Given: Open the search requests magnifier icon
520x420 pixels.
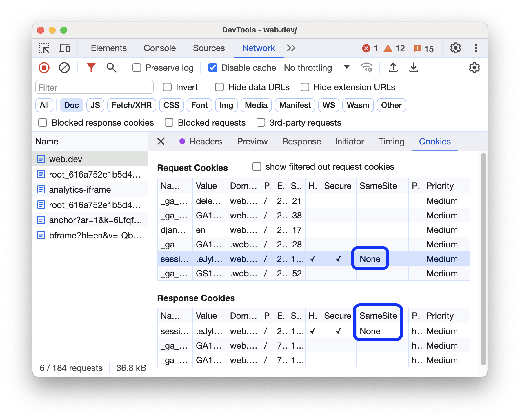Looking at the screenshot, I should pyautogui.click(x=111, y=68).
